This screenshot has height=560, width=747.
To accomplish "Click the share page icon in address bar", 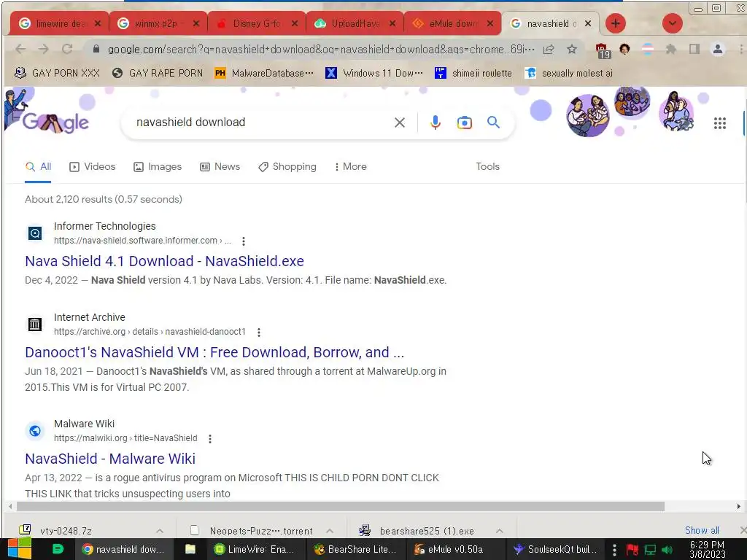I will point(549,49).
